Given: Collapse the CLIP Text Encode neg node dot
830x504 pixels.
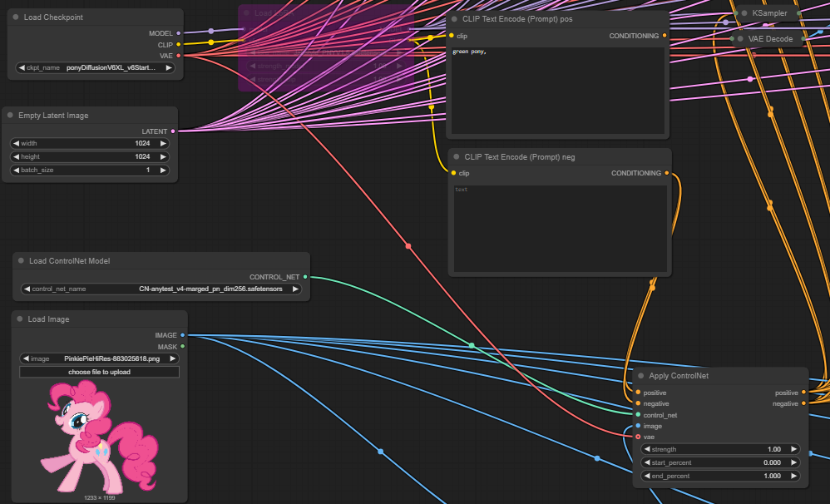Looking at the screenshot, I should (x=457, y=156).
